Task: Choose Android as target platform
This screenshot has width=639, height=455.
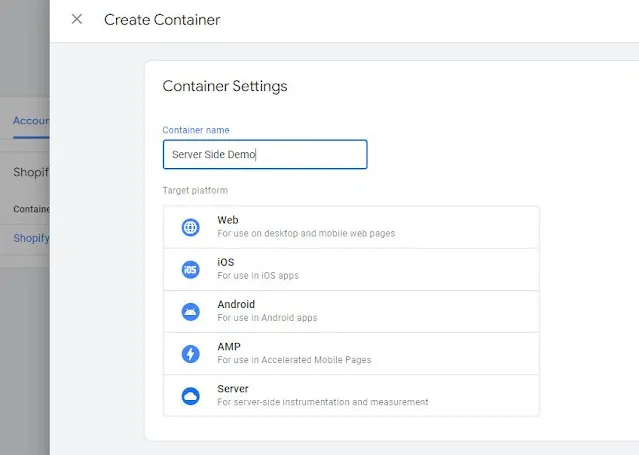Action: coord(351,312)
